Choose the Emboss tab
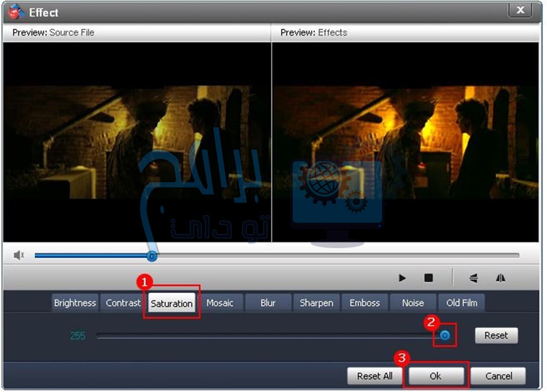This screenshot has width=547, height=392. (x=364, y=303)
